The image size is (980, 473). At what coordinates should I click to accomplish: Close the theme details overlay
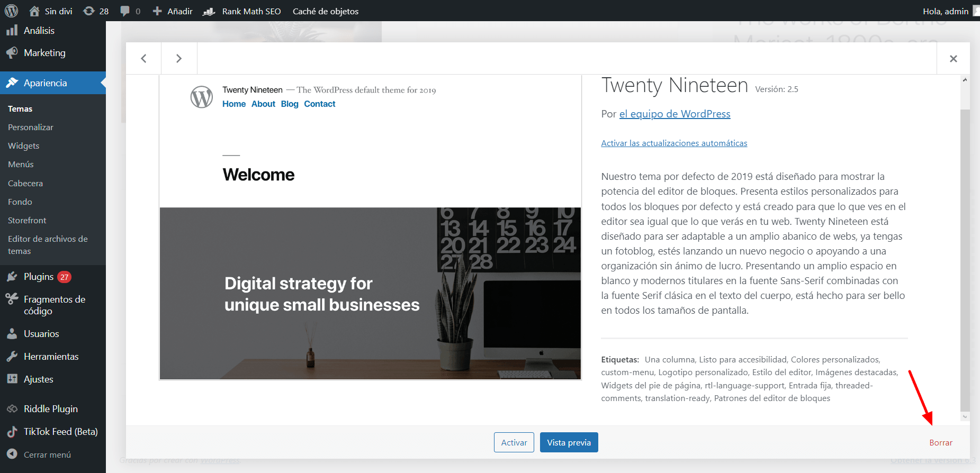pyautogui.click(x=953, y=59)
